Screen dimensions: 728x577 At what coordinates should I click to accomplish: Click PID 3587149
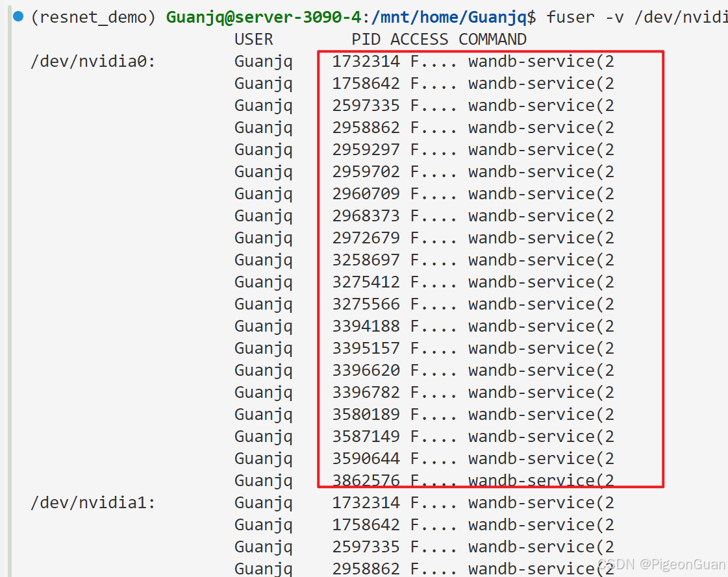[366, 436]
